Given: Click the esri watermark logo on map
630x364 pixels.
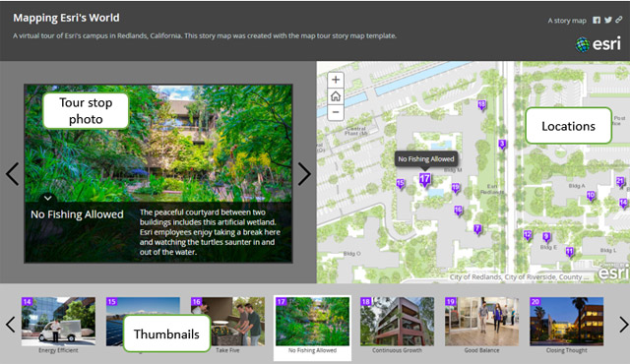Looking at the screenshot, I should (613, 273).
